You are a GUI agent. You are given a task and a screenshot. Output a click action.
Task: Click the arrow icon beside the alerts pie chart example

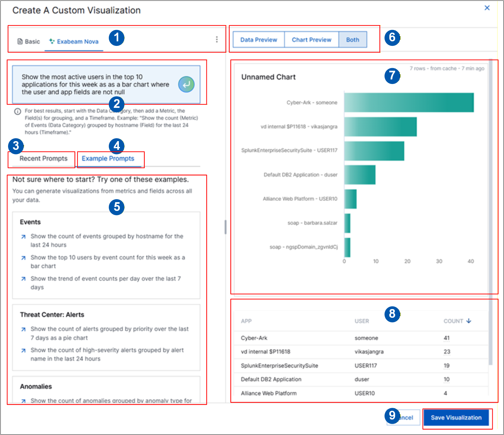pos(23,329)
